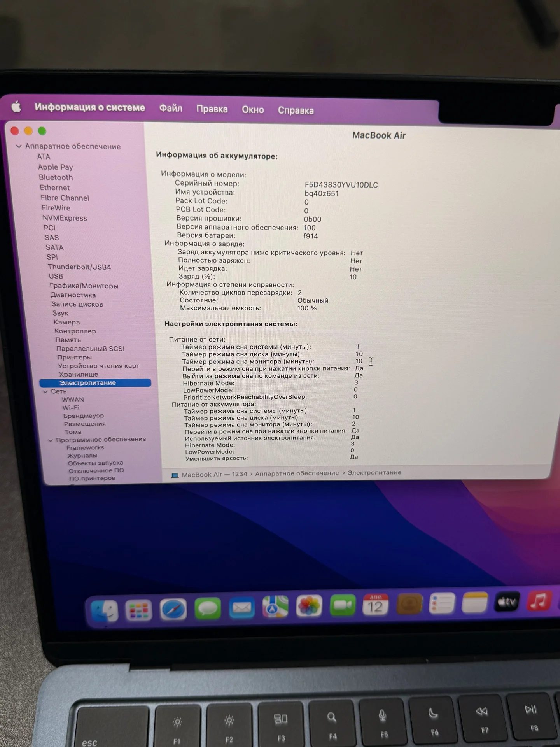The height and width of the screenshot is (747, 560).
Task: Collapse the Сеть section
Action: [45, 391]
